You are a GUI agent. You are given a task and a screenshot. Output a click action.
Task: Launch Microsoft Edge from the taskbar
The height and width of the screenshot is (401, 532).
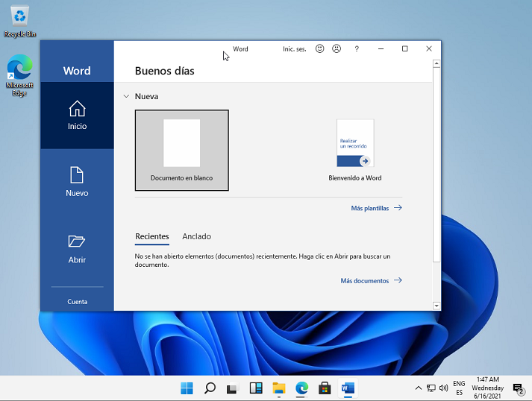(301, 388)
